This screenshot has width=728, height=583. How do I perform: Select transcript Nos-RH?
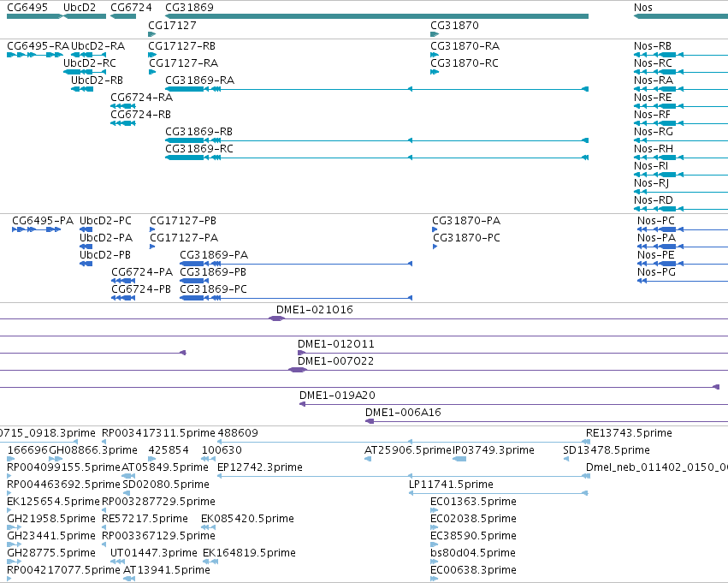[654, 149]
